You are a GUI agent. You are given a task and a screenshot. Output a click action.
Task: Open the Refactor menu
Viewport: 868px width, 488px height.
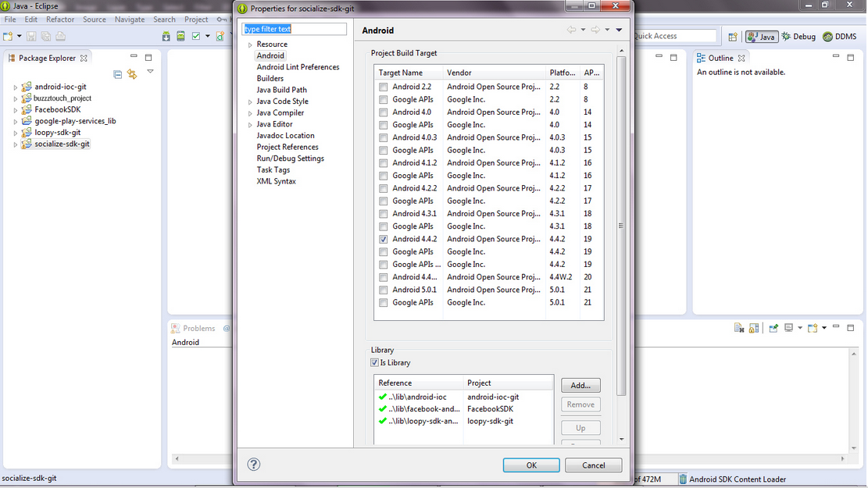point(60,20)
